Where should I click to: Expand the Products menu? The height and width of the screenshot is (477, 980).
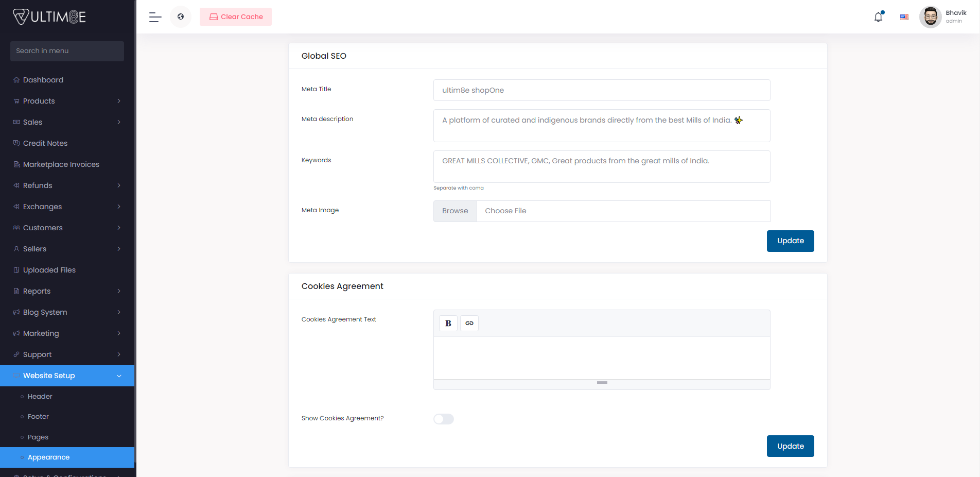click(39, 101)
